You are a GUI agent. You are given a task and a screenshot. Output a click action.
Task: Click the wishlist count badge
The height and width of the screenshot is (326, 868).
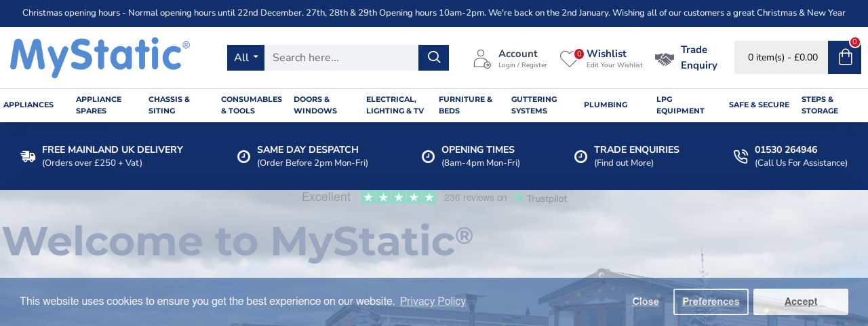pos(579,54)
